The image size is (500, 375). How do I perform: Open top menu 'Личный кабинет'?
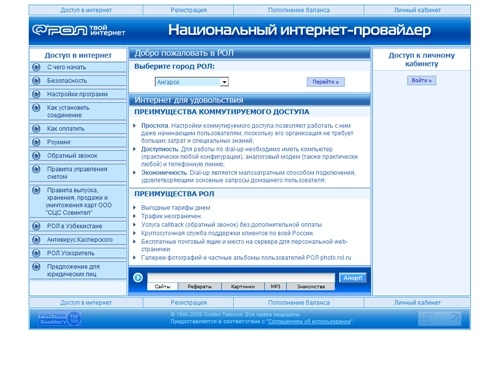417,10
